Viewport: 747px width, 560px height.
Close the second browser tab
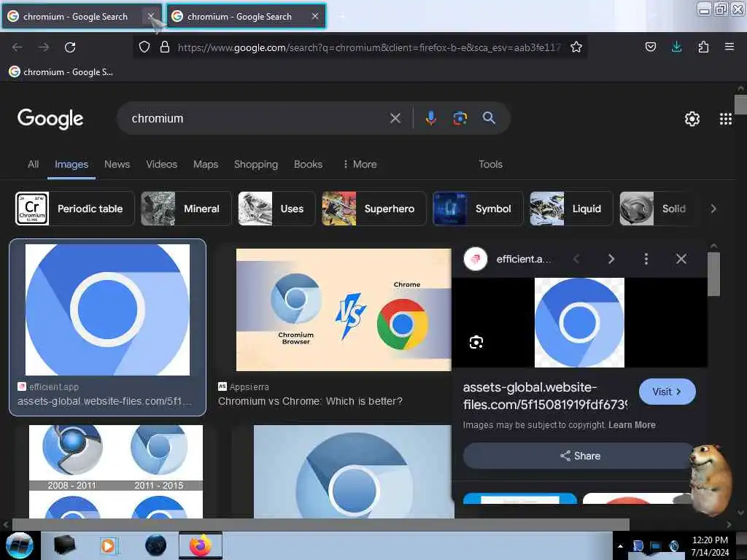click(x=315, y=16)
